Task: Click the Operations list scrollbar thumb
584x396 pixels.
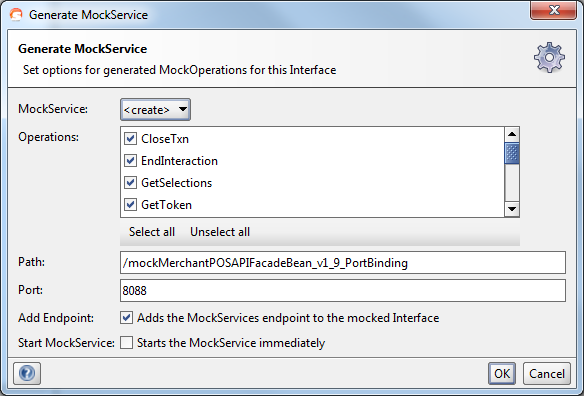Action: (x=512, y=153)
